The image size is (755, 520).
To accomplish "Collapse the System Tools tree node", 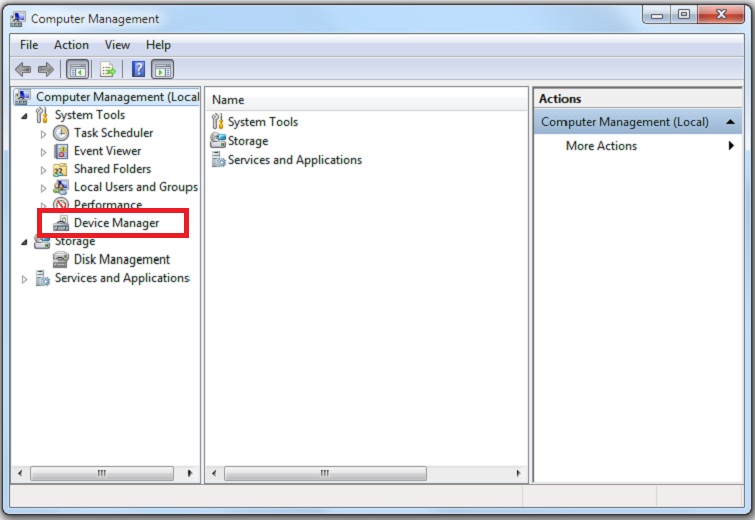I will tap(24, 115).
